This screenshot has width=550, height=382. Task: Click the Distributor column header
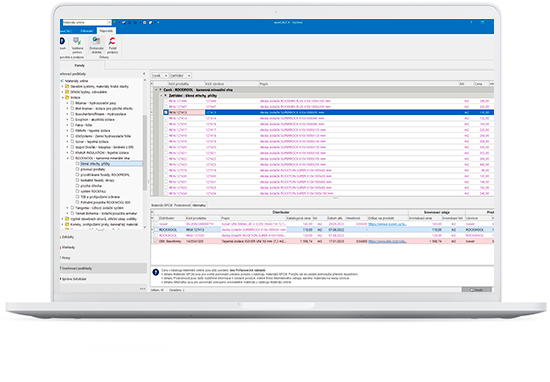pos(172,218)
